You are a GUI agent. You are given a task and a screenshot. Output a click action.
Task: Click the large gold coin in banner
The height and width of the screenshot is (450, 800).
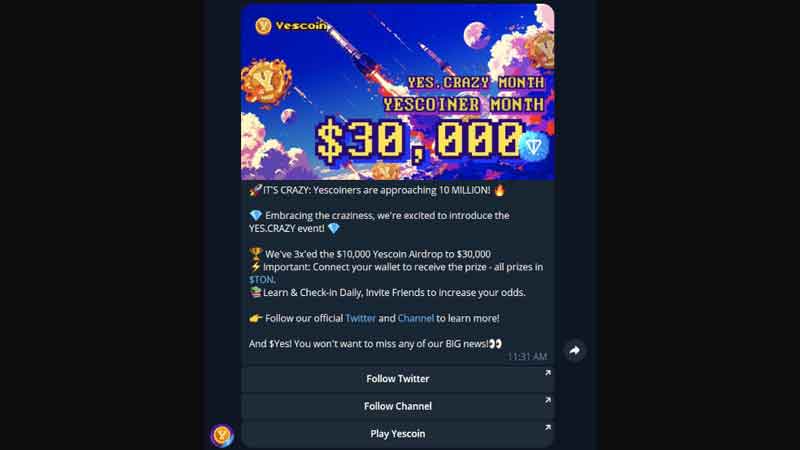pyautogui.click(x=265, y=82)
